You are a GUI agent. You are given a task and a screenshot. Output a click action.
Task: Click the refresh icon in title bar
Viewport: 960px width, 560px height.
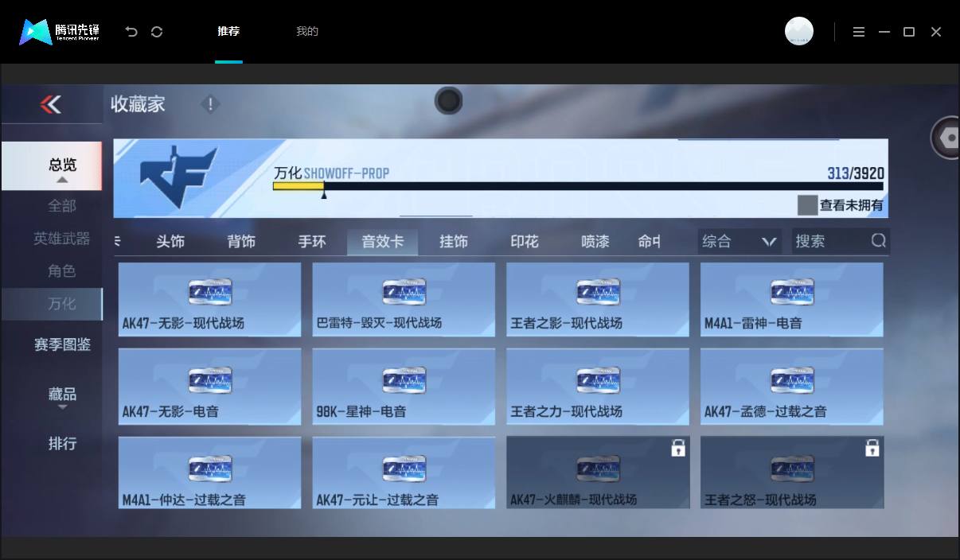[x=157, y=32]
